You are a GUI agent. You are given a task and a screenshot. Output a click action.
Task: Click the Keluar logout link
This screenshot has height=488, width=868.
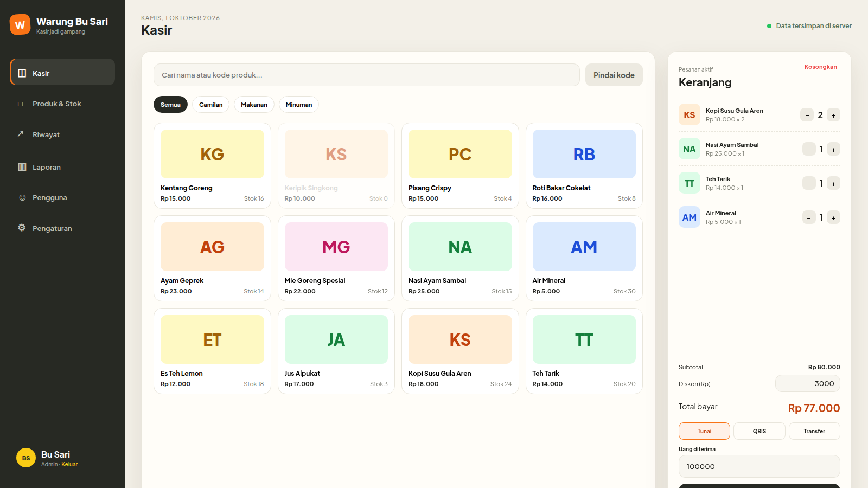coord(69,464)
